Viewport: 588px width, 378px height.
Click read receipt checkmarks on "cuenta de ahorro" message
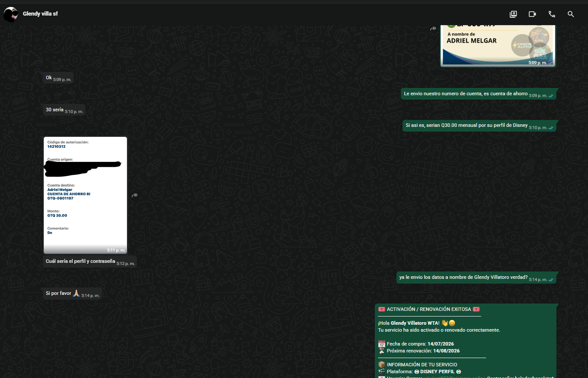551,95
